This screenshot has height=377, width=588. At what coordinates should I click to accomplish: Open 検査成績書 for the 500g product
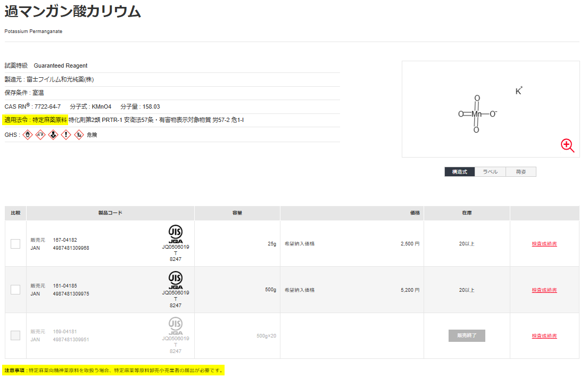point(544,290)
